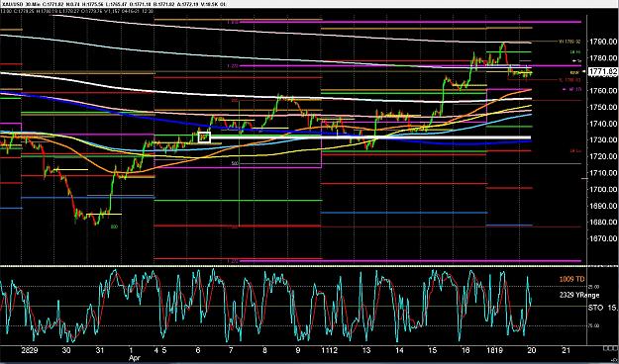The image size is (619, 364).
Task: Click the date 6 on time axis
Action: (x=198, y=350)
